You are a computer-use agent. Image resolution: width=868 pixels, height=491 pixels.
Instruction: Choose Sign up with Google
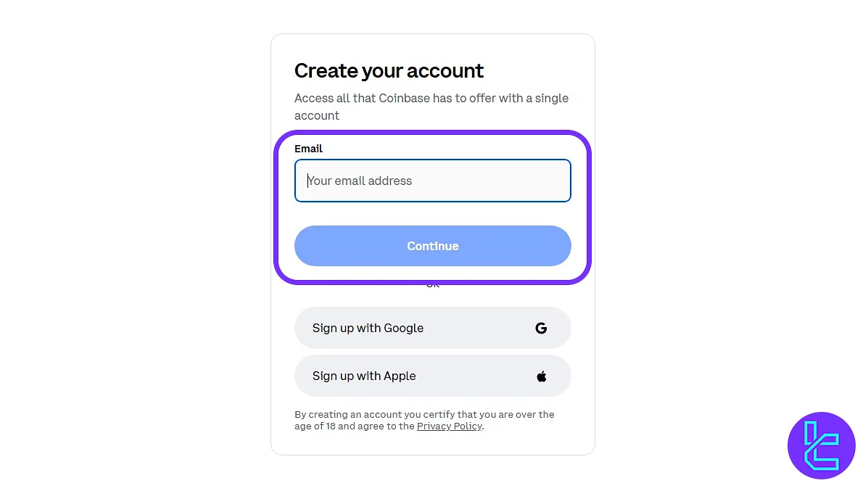pos(432,328)
